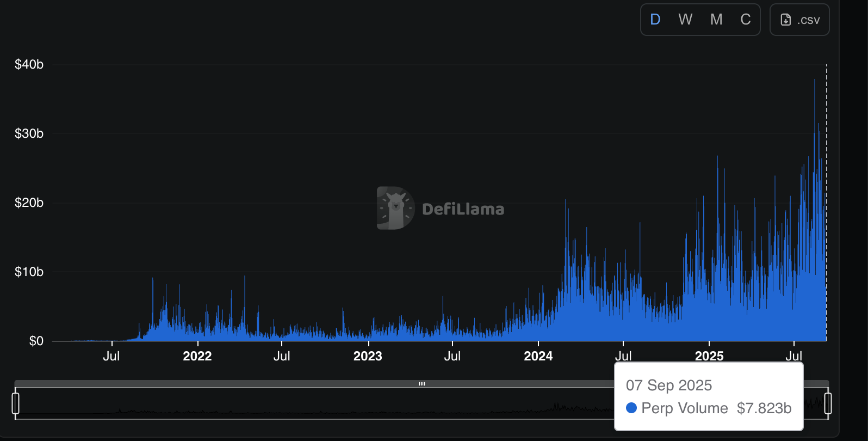Viewport: 868px width, 441px height.
Task: Click the DefiLlama llama logo watermark
Action: click(395, 208)
